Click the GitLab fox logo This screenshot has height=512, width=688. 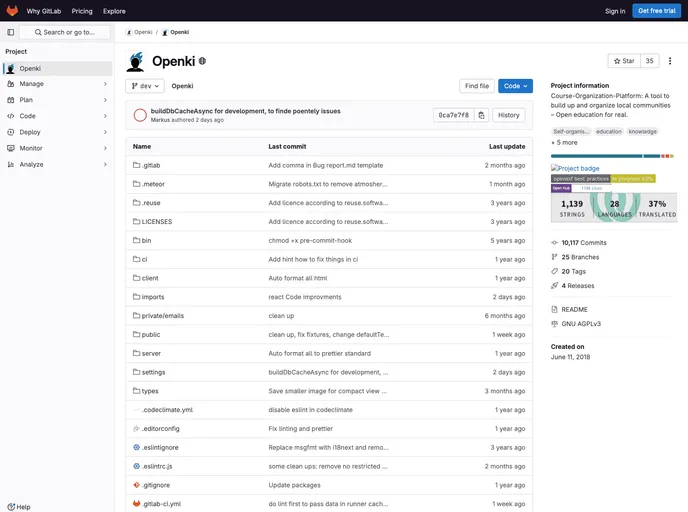[x=12, y=11]
